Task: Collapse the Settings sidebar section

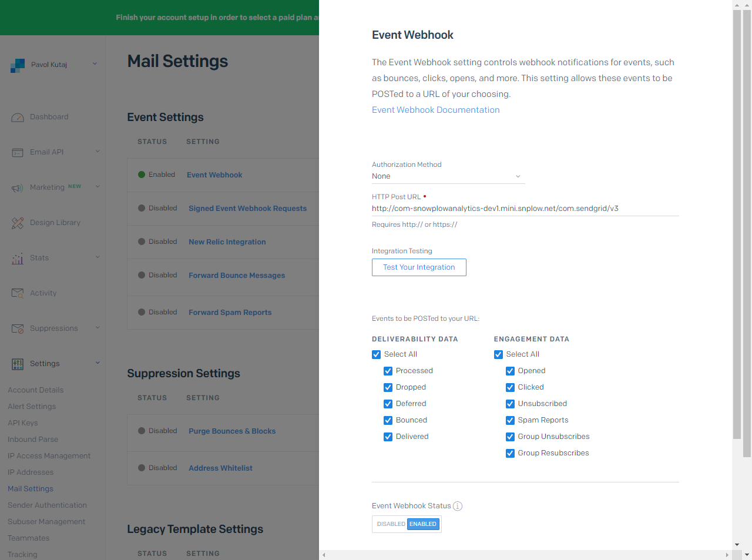Action: click(98, 363)
